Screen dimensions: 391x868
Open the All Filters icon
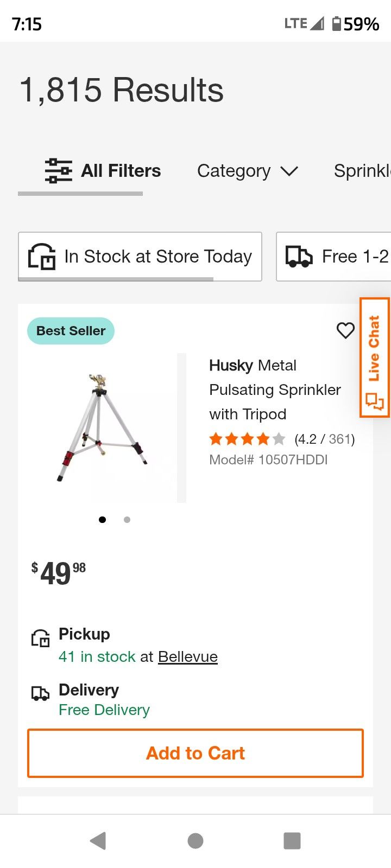point(59,170)
